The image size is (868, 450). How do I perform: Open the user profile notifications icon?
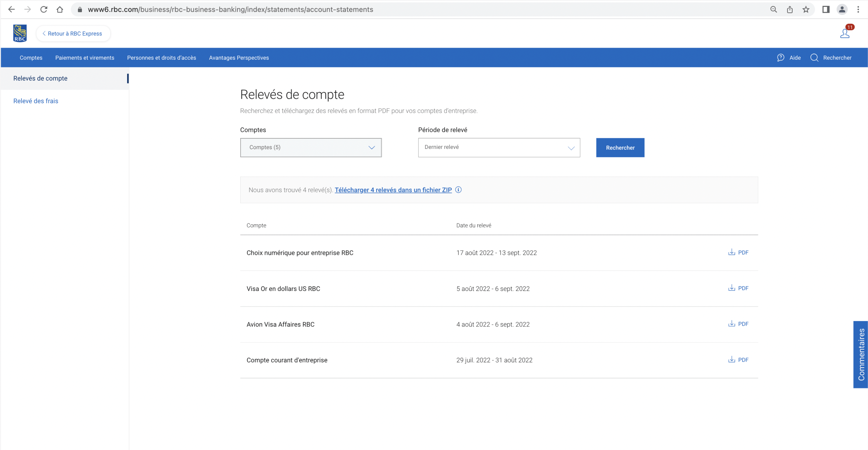[845, 33]
